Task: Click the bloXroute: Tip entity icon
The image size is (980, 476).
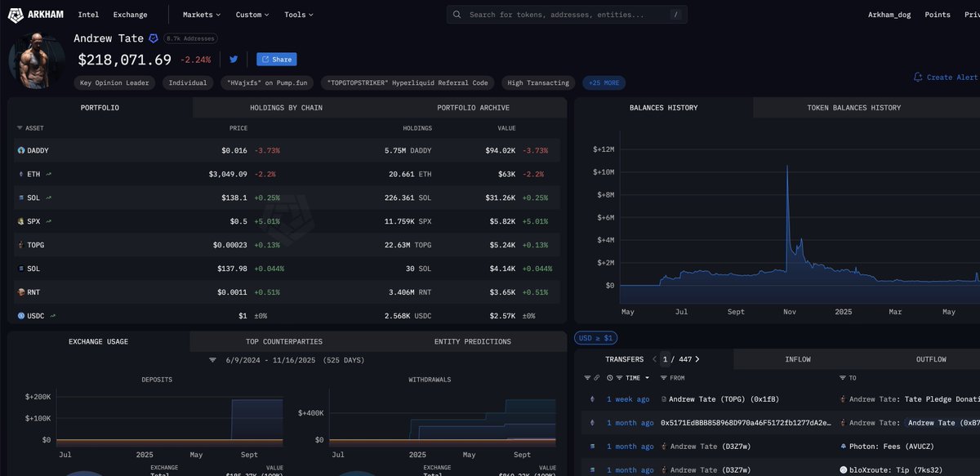Action: (x=843, y=470)
